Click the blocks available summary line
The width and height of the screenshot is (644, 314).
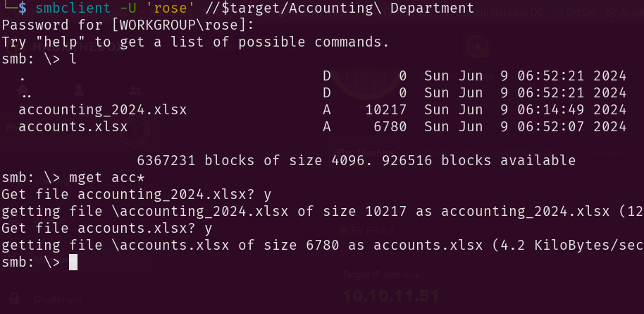tap(356, 161)
